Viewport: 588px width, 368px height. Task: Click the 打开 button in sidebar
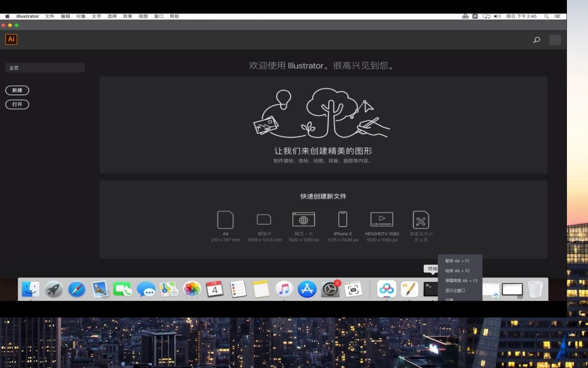pos(17,104)
